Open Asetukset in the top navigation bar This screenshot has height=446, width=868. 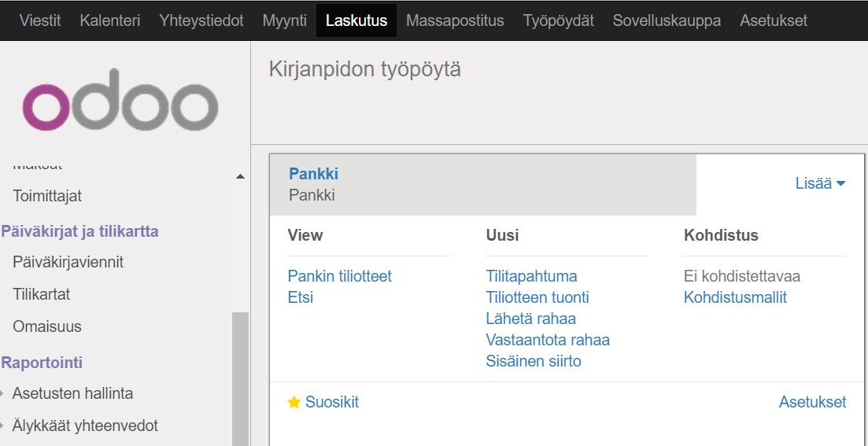pos(774,20)
